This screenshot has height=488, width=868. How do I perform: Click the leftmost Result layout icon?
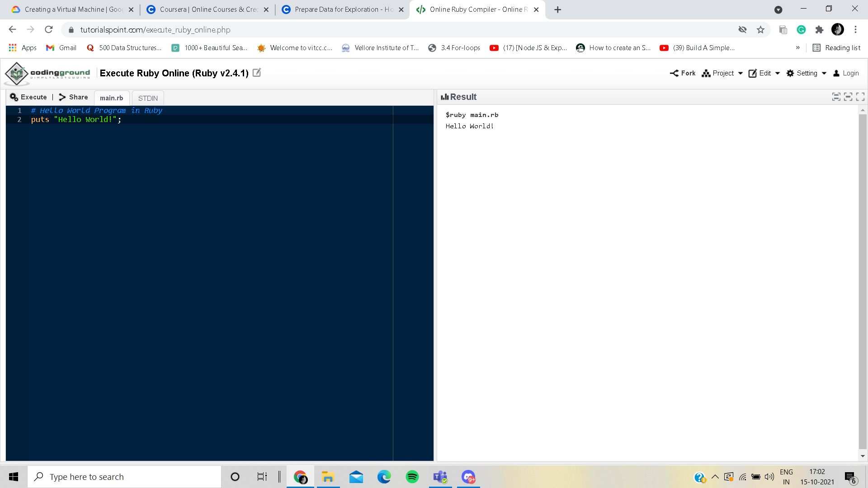[836, 97]
